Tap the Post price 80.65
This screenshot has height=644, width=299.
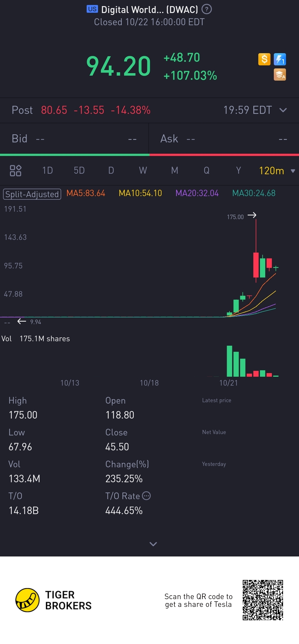coord(54,110)
